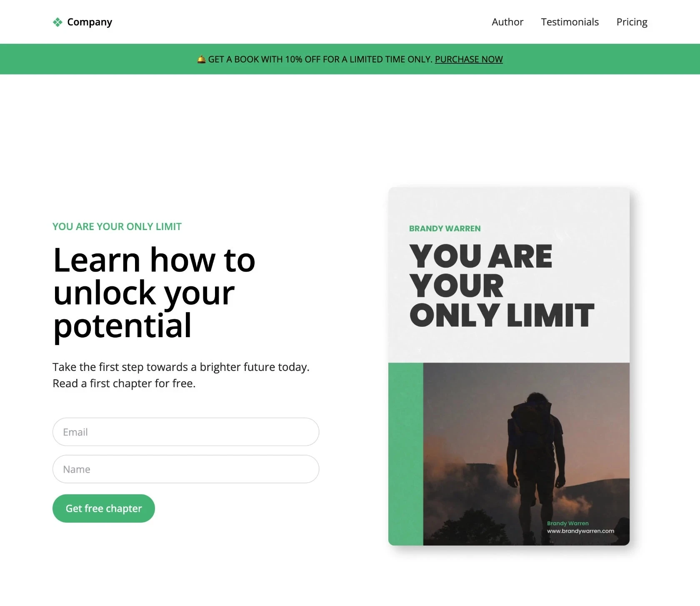Image resolution: width=700 pixels, height=606 pixels.
Task: Click the bell icon in promo banner
Action: click(x=201, y=59)
